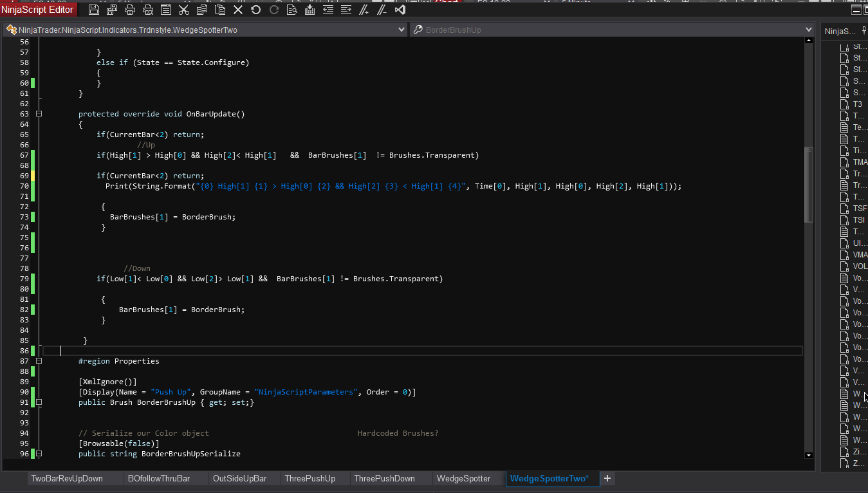The width and height of the screenshot is (868, 493).
Task: Open script in Visual Studio icon
Action: click(400, 10)
